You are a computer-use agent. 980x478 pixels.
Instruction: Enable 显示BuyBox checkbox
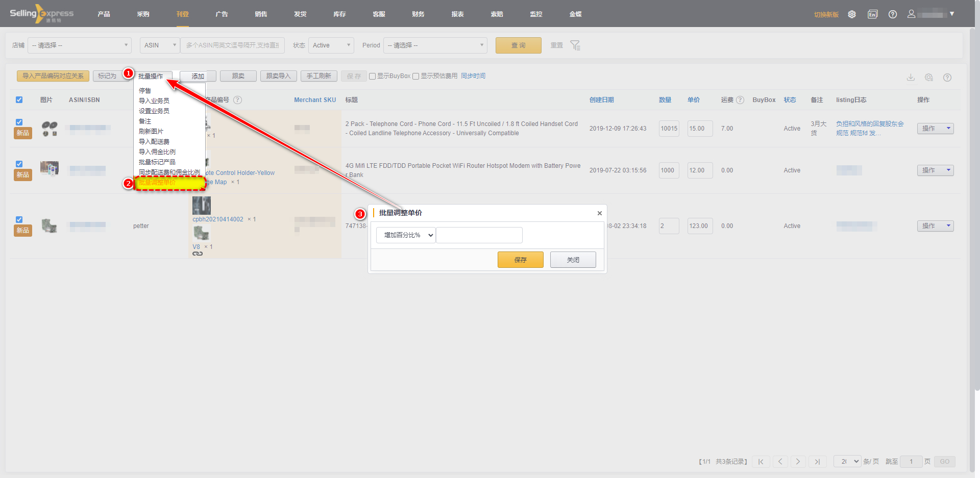click(373, 77)
